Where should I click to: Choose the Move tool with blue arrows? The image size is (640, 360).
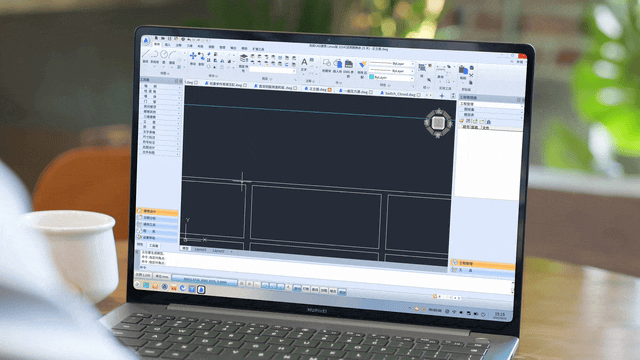(193, 56)
